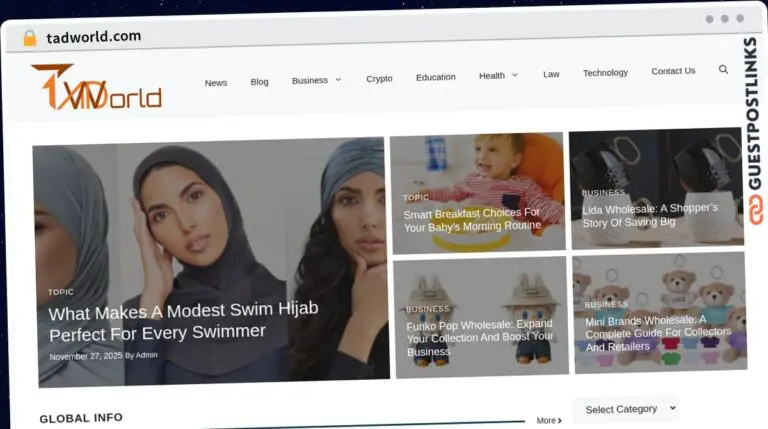
Task: Open the search magnifier icon
Action: (723, 70)
